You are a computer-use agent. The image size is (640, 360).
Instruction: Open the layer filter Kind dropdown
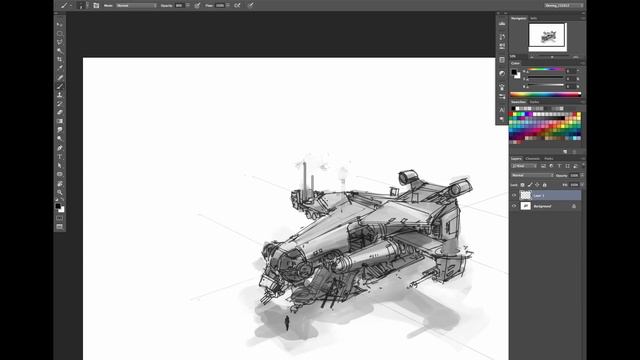pos(524,166)
